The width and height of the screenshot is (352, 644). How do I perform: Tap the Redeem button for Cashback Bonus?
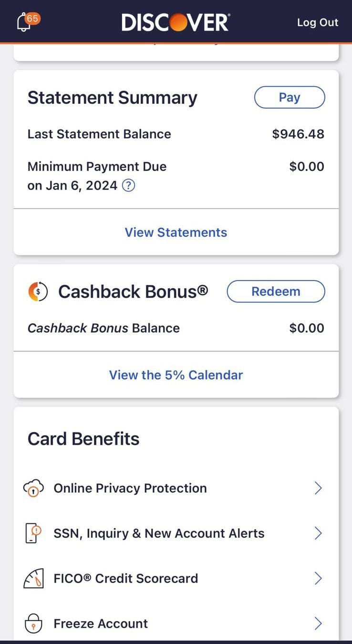(x=275, y=291)
